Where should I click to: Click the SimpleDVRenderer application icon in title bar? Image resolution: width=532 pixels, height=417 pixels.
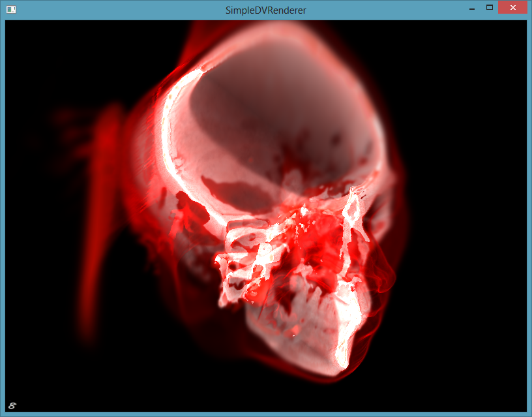pyautogui.click(x=11, y=10)
